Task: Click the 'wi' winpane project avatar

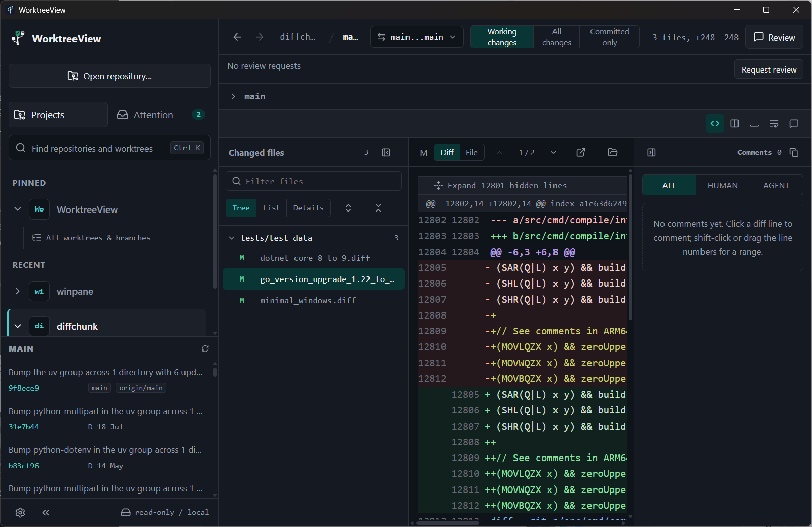Action: click(x=39, y=291)
